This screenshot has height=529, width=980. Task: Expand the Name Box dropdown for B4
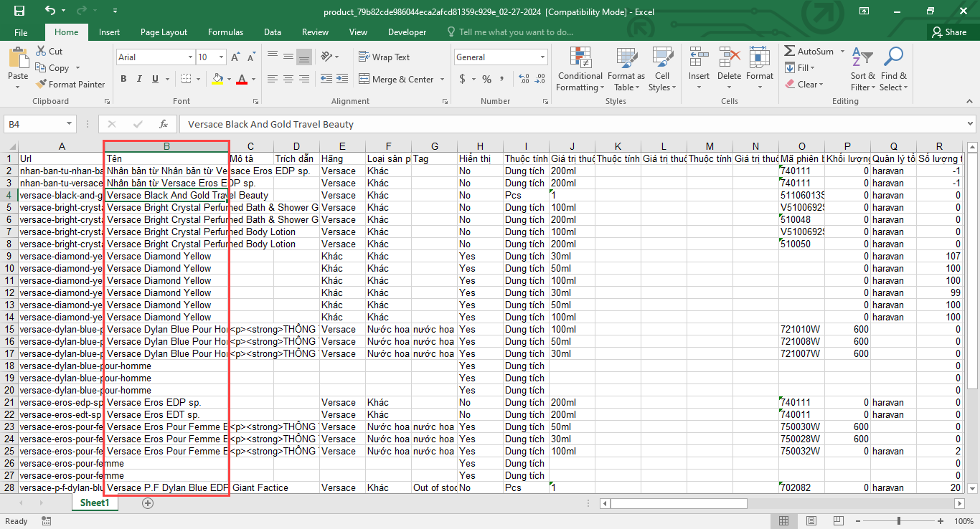(69, 124)
